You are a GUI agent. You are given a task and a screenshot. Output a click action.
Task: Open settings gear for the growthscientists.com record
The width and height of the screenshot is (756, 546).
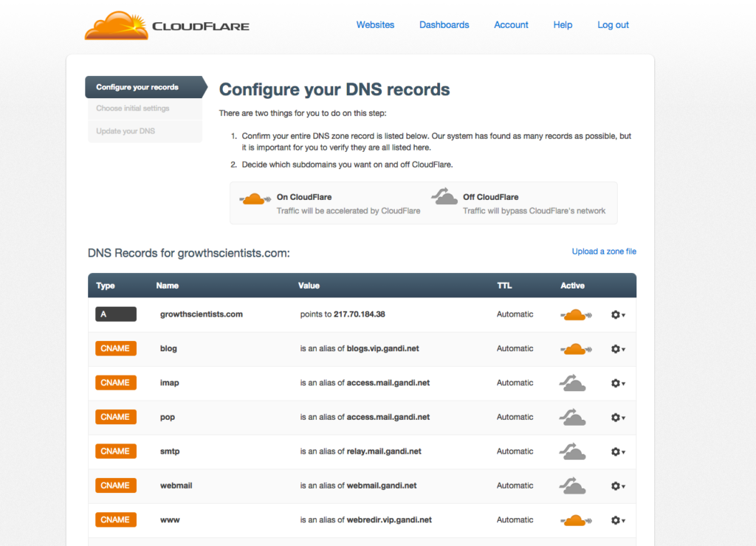click(x=617, y=314)
